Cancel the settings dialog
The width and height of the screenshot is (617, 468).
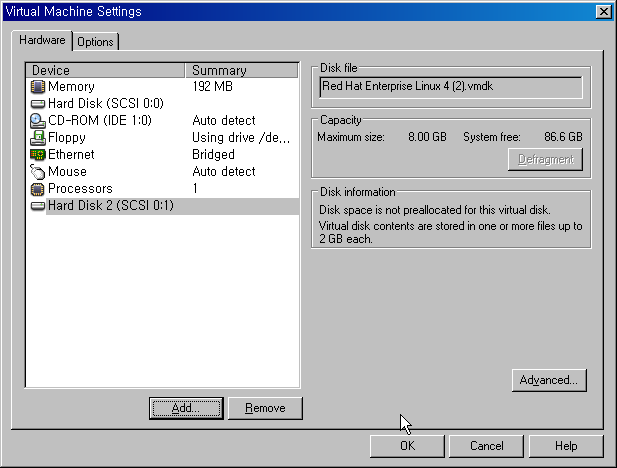coord(486,446)
